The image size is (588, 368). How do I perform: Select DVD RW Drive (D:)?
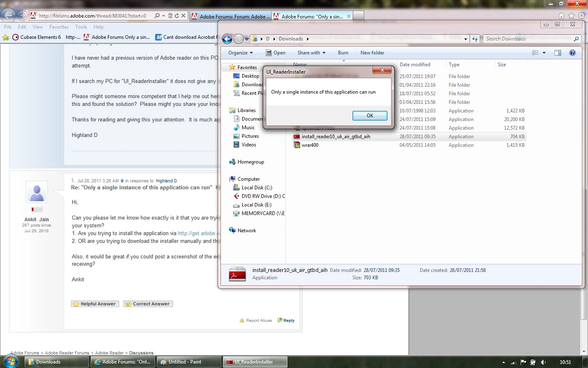(259, 196)
